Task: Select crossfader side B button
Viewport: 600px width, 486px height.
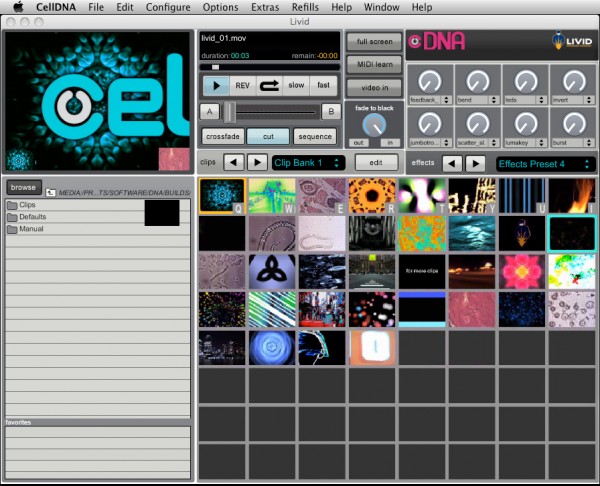Action: coord(331,112)
